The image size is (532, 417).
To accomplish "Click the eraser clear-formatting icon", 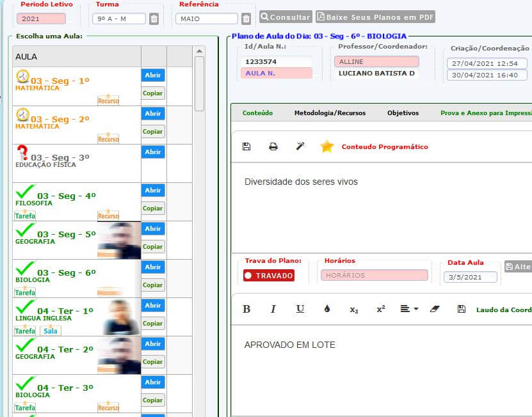I will (x=435, y=309).
